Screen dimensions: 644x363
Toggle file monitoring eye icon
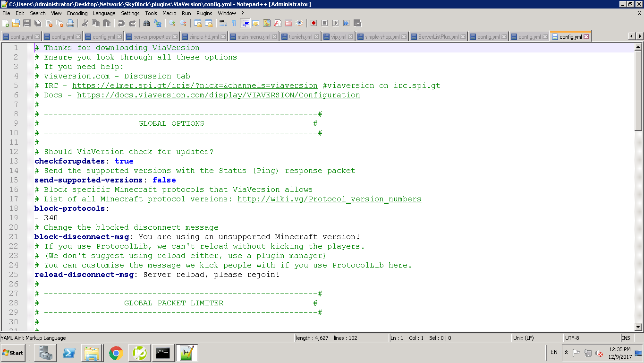[299, 23]
